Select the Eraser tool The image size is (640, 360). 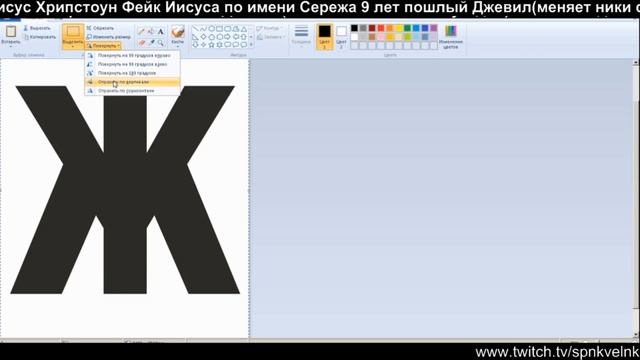[141, 43]
